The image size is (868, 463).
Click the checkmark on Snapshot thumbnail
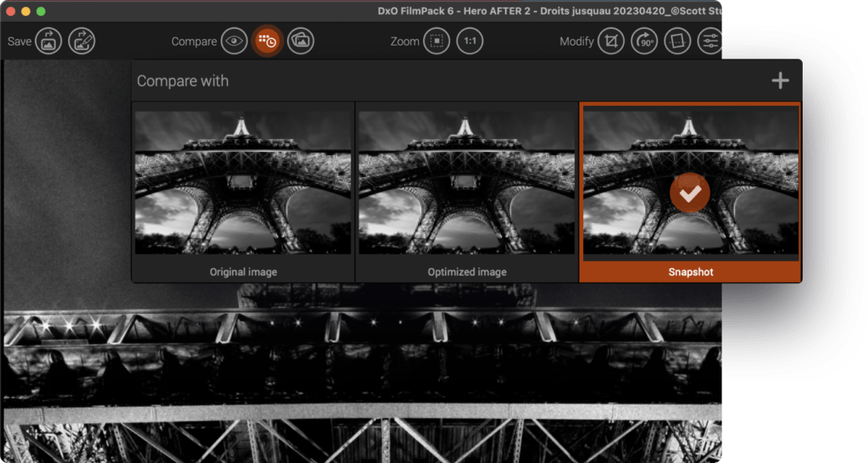(690, 194)
